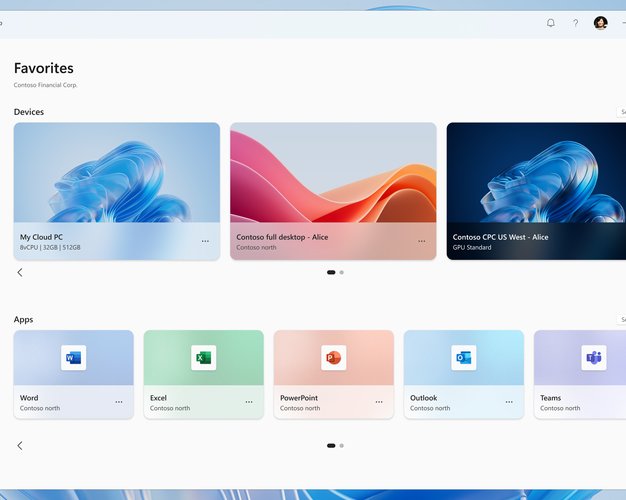
Task: Click Contoso north under Contoso full desktop
Action: click(x=256, y=248)
